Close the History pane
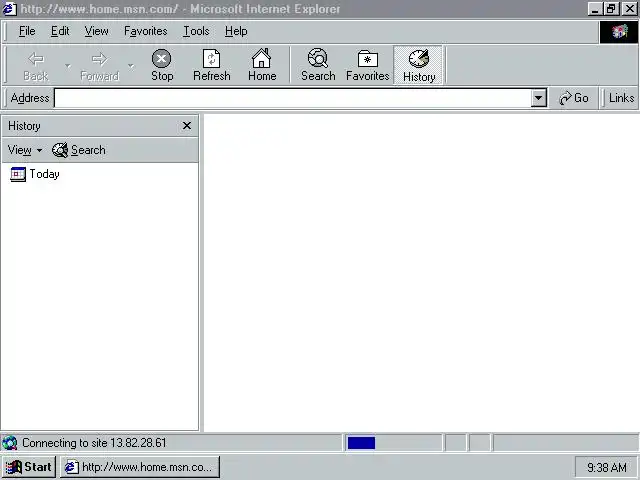This screenshot has width=640, height=480. coord(187,126)
